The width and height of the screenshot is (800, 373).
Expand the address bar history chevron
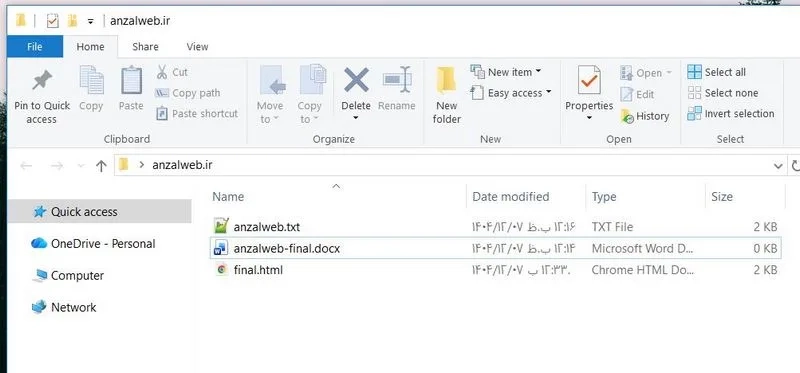[x=778, y=166]
